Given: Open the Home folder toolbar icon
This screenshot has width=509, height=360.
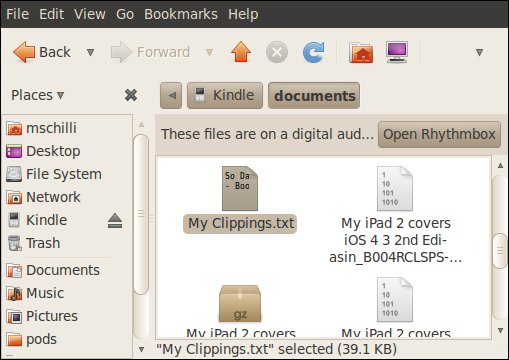Looking at the screenshot, I should pyautogui.click(x=361, y=52).
